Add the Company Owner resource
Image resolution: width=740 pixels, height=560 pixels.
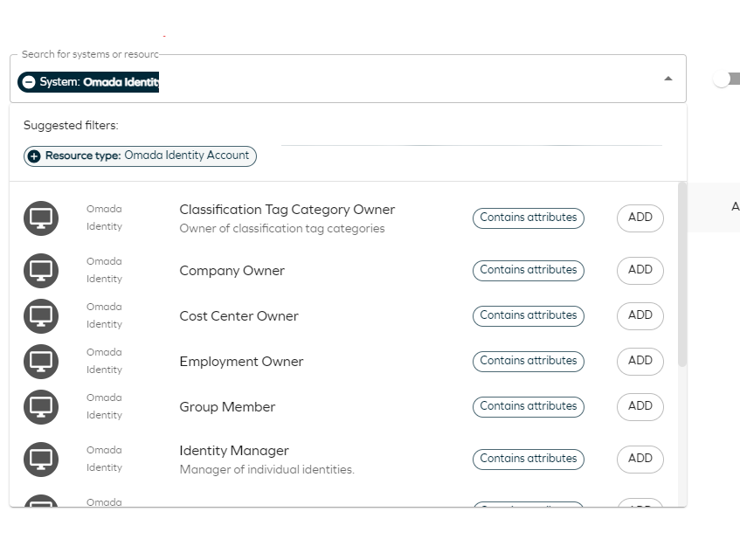[640, 270]
